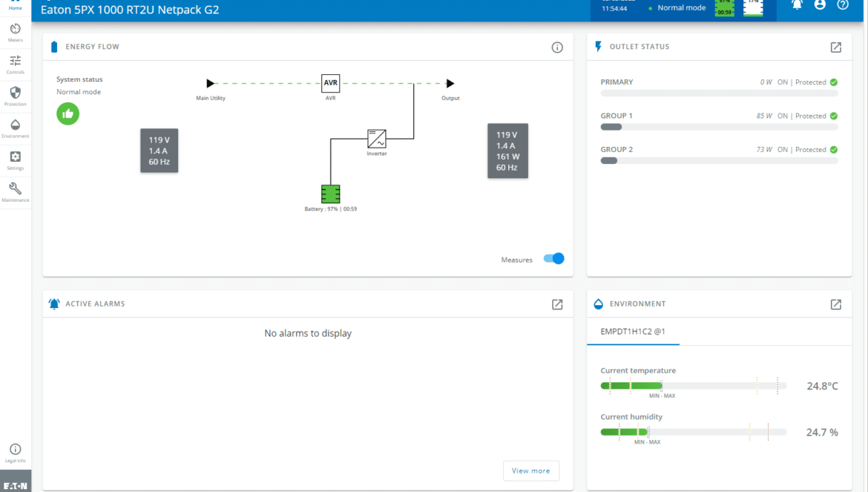The image size is (868, 492).
Task: Click the 24.8°C temperature reading
Action: 822,387
